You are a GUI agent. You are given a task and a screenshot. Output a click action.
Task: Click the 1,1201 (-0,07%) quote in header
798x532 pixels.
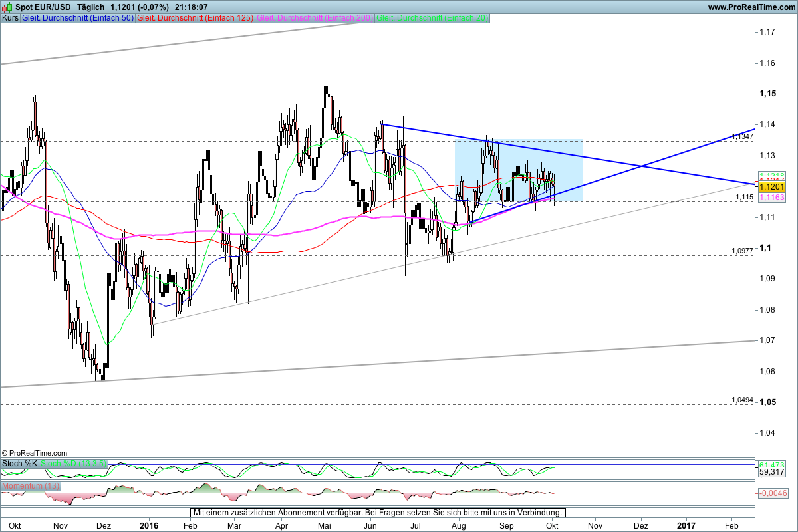(138, 7)
